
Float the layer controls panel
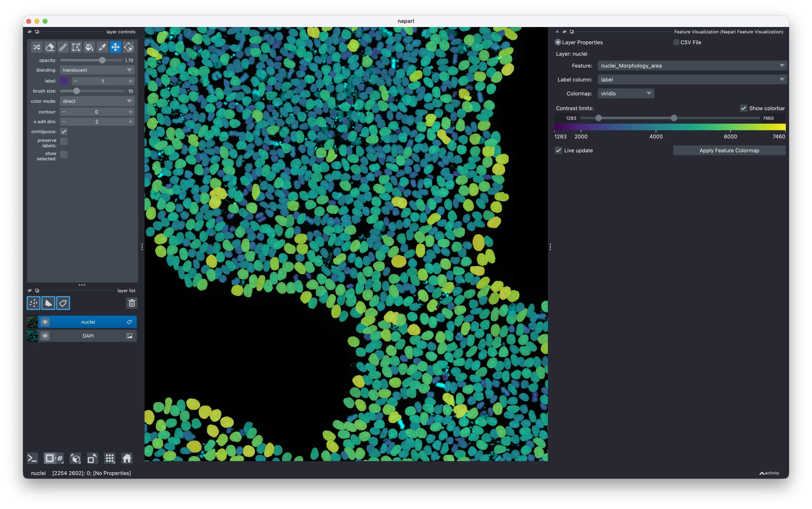[x=37, y=32]
